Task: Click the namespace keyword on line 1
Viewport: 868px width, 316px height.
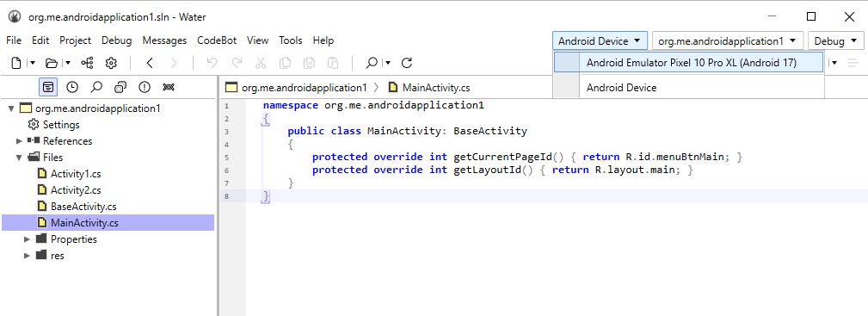Action: click(291, 105)
